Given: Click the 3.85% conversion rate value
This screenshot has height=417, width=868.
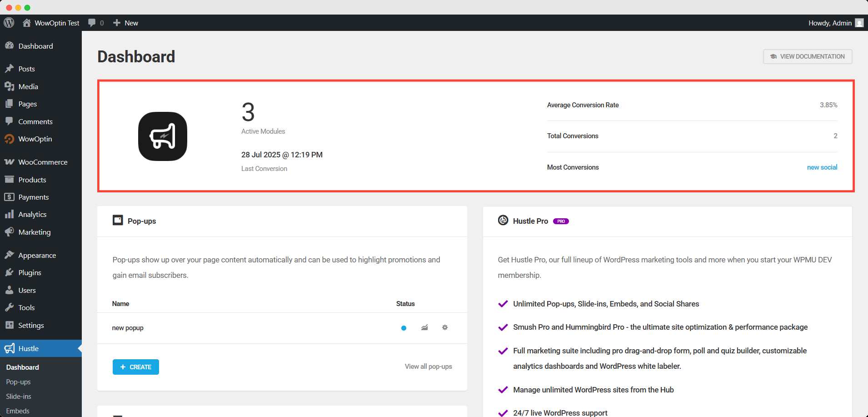Looking at the screenshot, I should click(x=828, y=105).
